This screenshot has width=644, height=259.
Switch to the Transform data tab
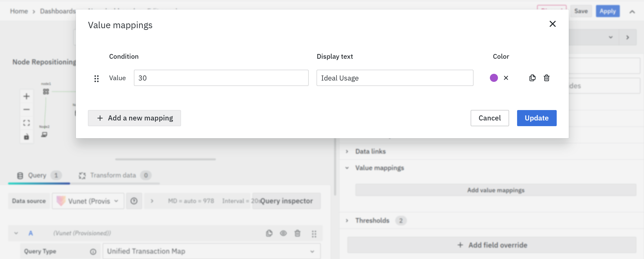(x=113, y=175)
